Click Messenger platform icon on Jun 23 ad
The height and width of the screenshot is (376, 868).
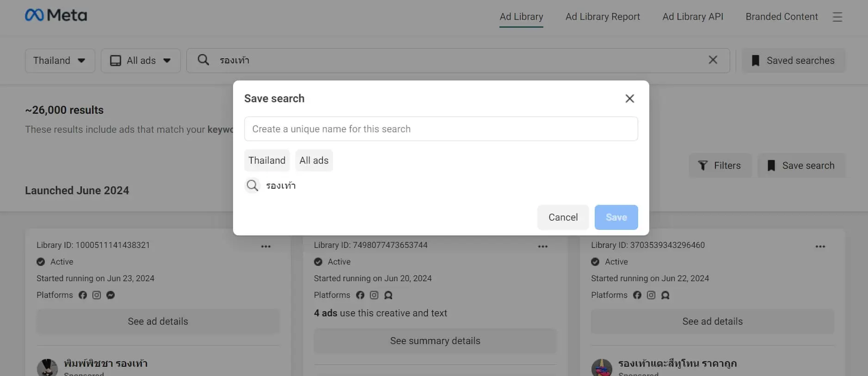111,295
